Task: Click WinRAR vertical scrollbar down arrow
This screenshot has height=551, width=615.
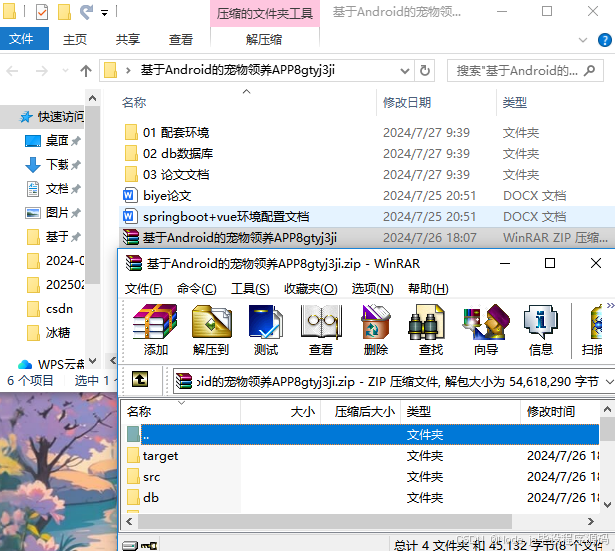Action: pyautogui.click(x=607, y=504)
